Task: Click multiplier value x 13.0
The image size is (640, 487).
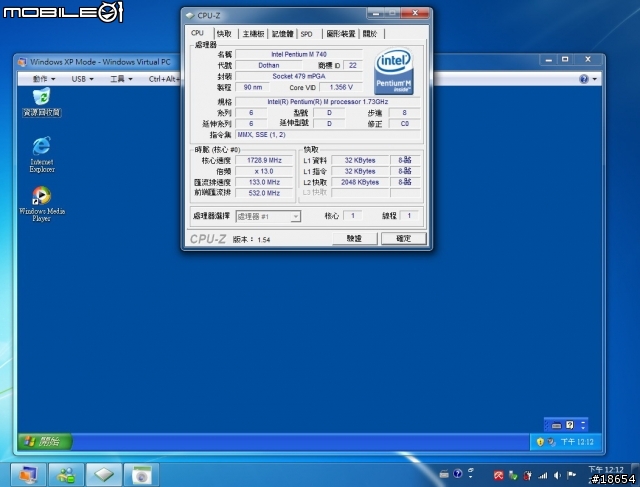Action: point(264,171)
